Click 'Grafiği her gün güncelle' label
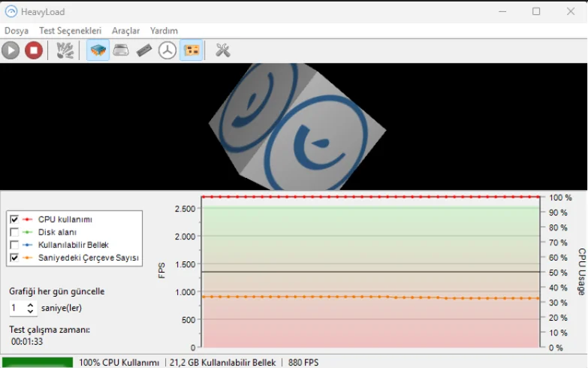The width and height of the screenshot is (588, 368). point(57,291)
